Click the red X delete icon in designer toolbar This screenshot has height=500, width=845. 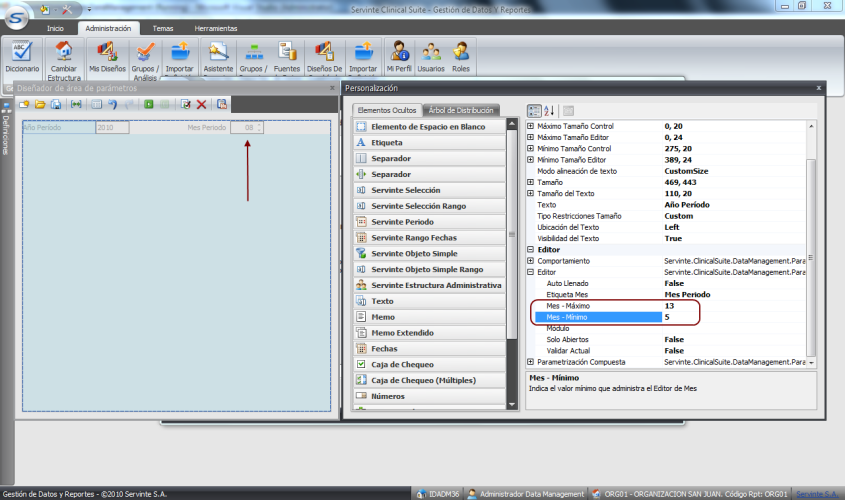[x=201, y=104]
